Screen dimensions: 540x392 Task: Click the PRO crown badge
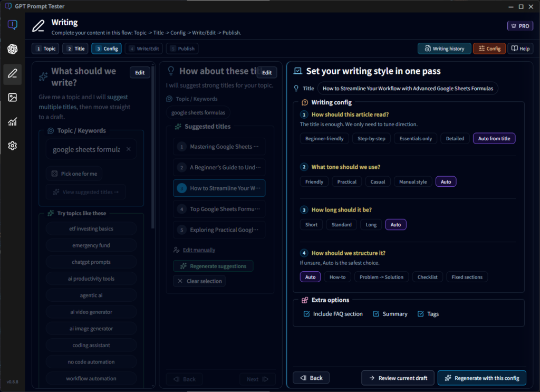tap(520, 25)
